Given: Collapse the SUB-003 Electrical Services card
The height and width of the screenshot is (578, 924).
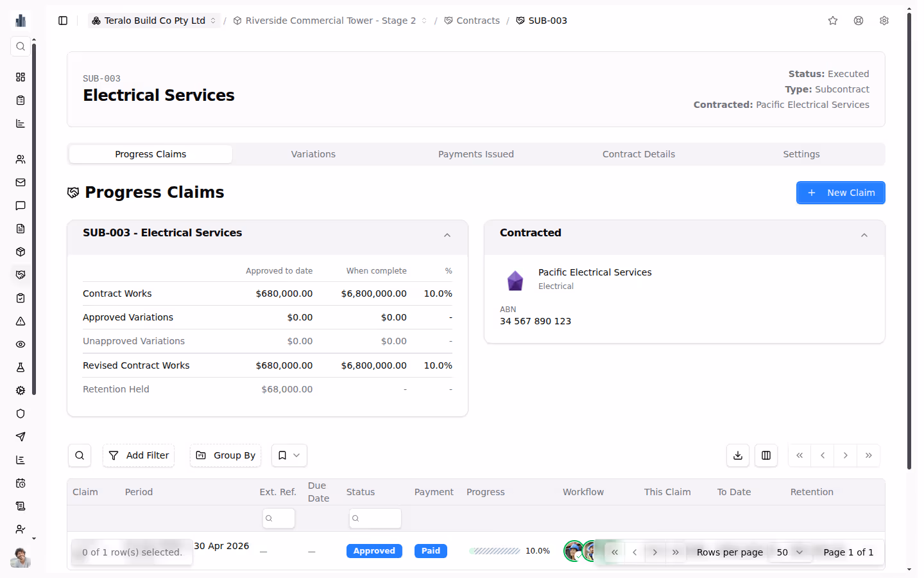Looking at the screenshot, I should 447,235.
